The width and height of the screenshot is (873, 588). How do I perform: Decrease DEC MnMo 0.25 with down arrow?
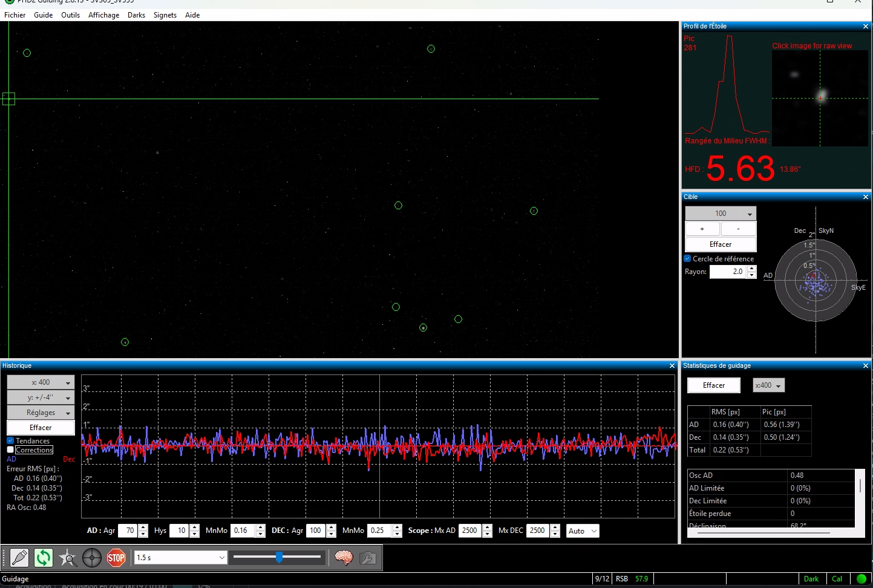pos(397,534)
